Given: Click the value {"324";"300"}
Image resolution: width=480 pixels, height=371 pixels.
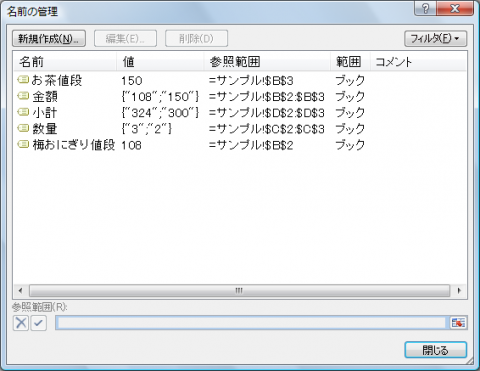Looking at the screenshot, I should point(160,113).
